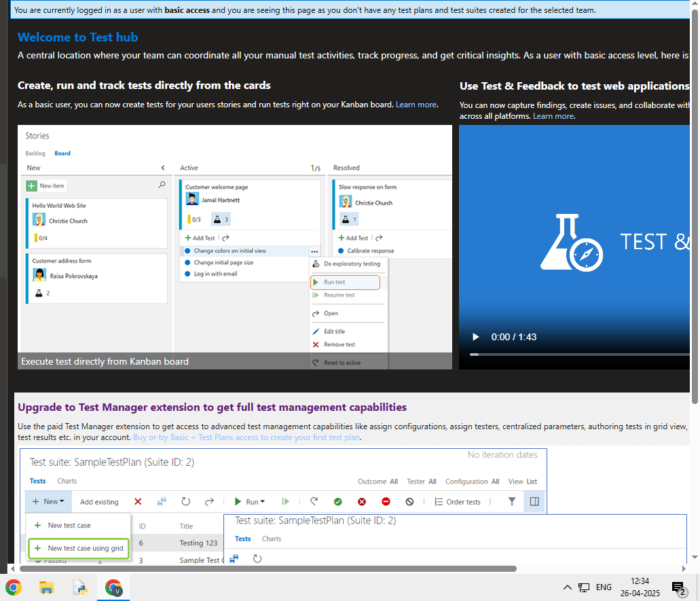Click the filter funnel icon in the suite toolbar
The height and width of the screenshot is (601, 700).
pos(512,501)
